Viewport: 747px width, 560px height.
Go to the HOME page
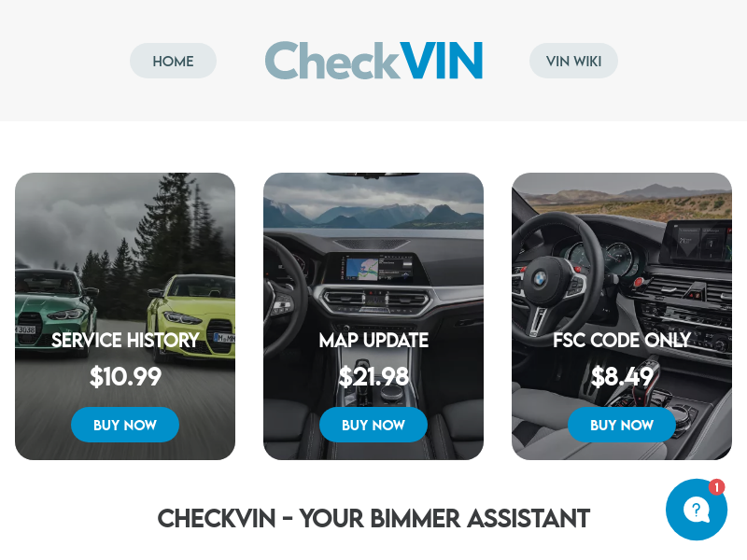(173, 61)
